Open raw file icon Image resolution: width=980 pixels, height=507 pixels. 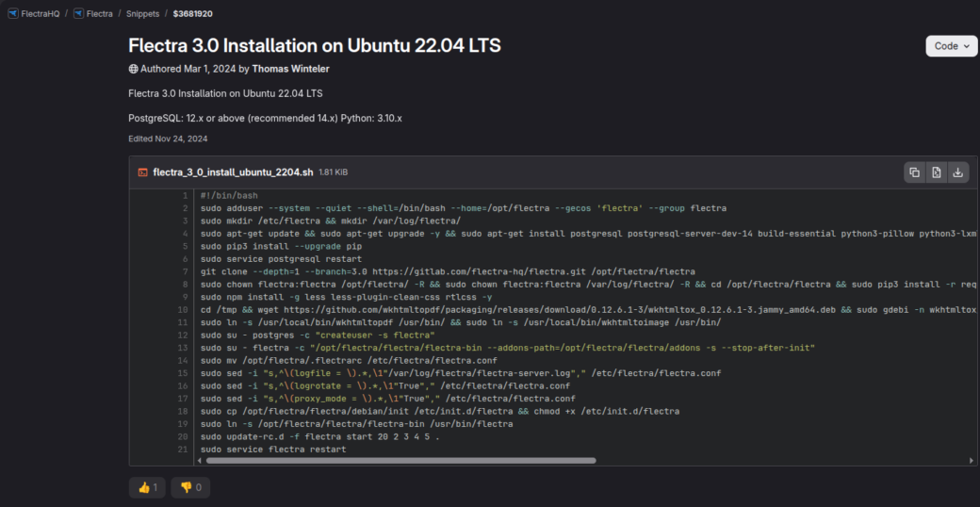pos(937,172)
